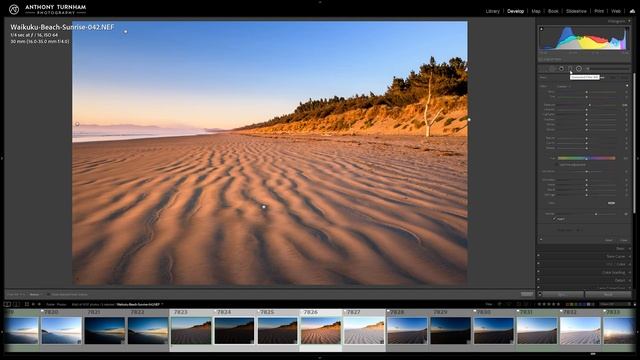
Task: Open the filmstrip filter preset dropdown
Action: [614, 304]
